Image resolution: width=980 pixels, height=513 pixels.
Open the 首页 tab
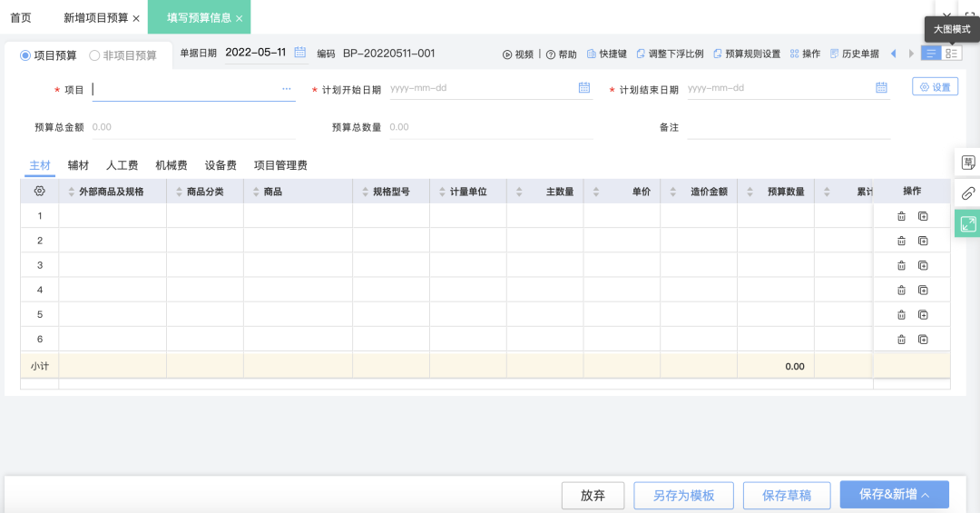coord(21,17)
